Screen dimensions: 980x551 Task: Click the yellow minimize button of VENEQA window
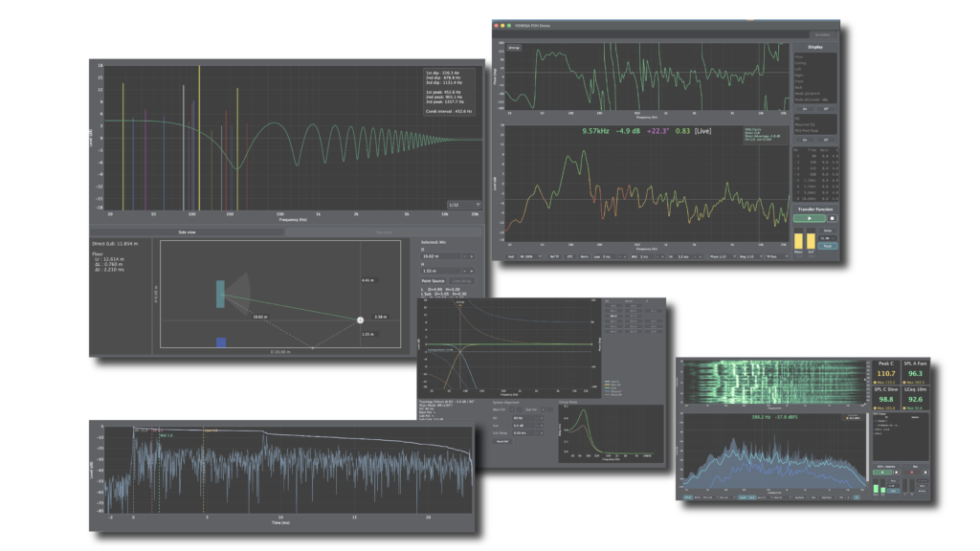pos(502,26)
